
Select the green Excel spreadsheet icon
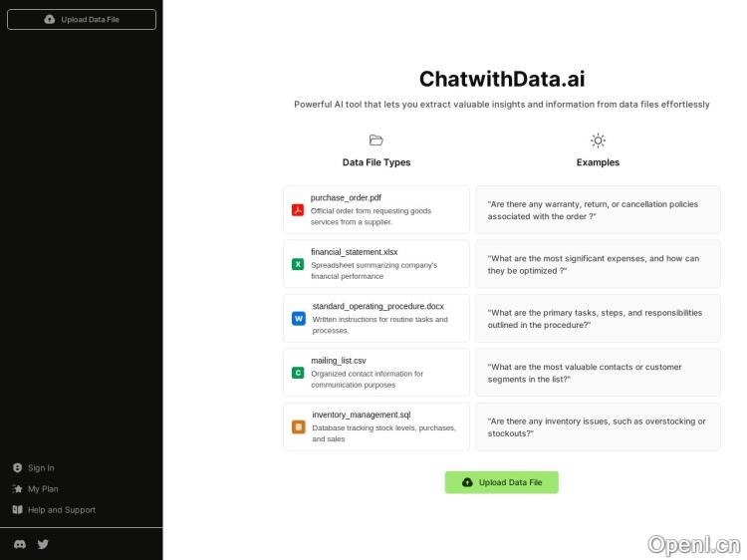pyautogui.click(x=297, y=264)
